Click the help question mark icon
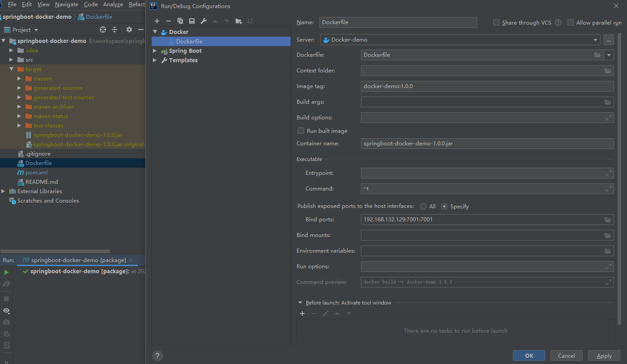The width and height of the screenshot is (627, 364). (x=157, y=356)
